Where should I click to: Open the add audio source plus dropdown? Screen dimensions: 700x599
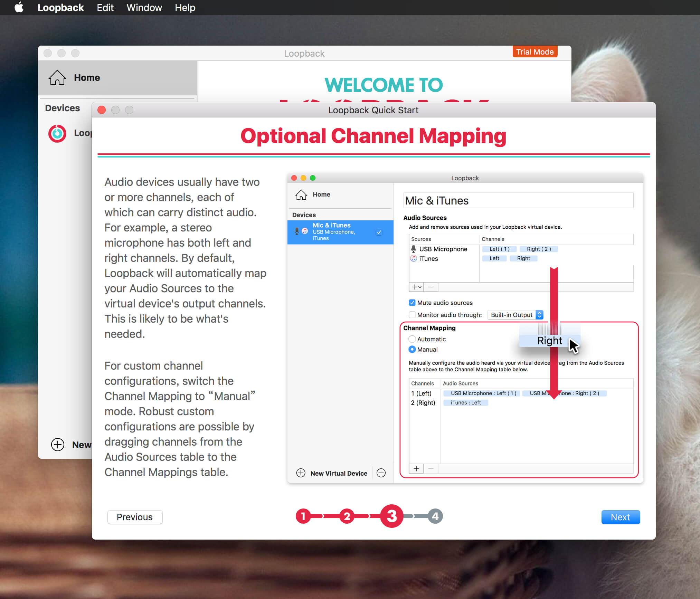[416, 287]
